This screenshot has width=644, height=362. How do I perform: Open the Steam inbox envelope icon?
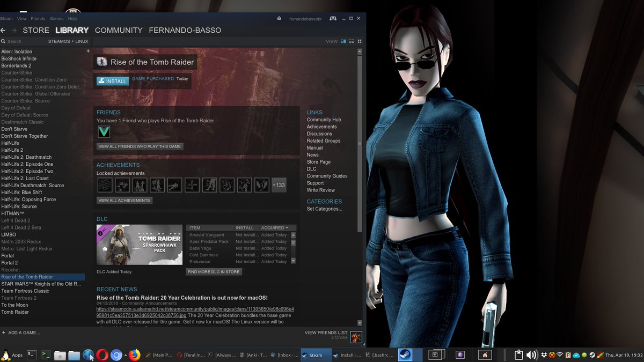(279, 18)
